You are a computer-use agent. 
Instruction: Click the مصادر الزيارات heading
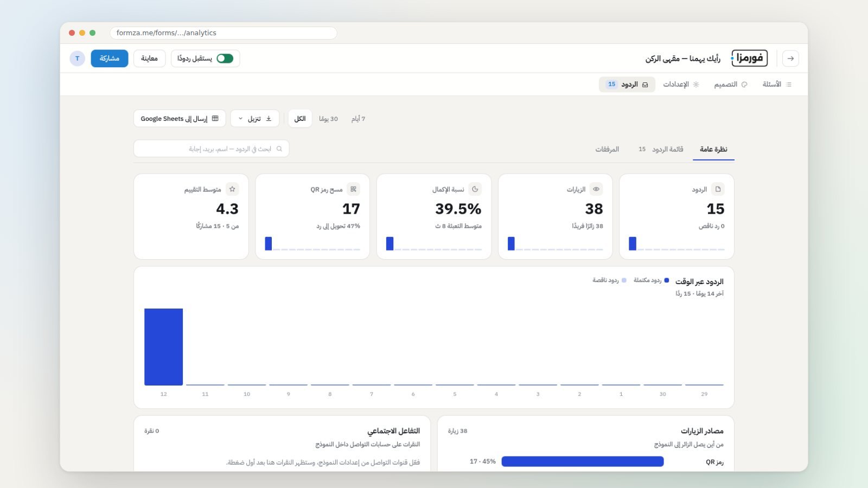coord(702,431)
